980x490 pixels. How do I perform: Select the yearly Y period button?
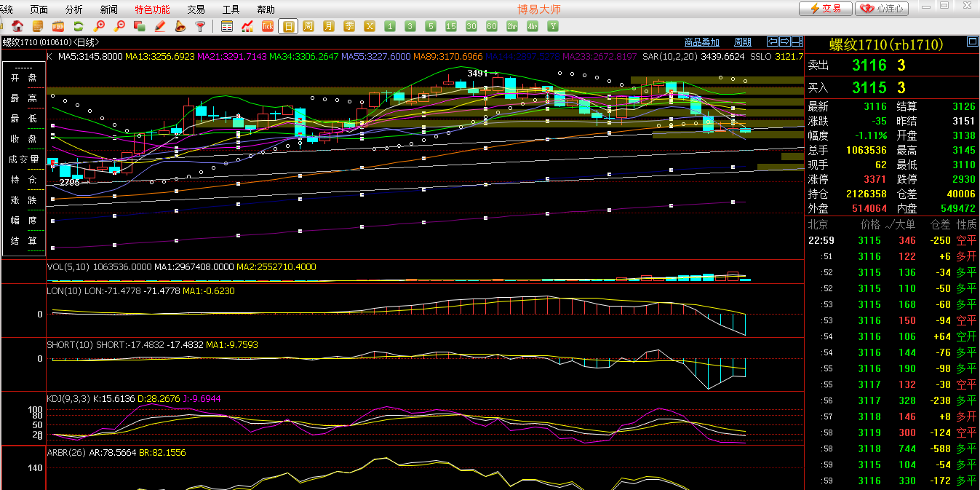click(553, 26)
